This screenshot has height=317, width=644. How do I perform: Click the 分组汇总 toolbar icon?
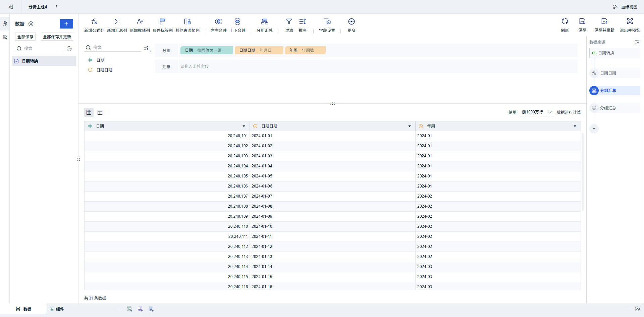tap(265, 21)
